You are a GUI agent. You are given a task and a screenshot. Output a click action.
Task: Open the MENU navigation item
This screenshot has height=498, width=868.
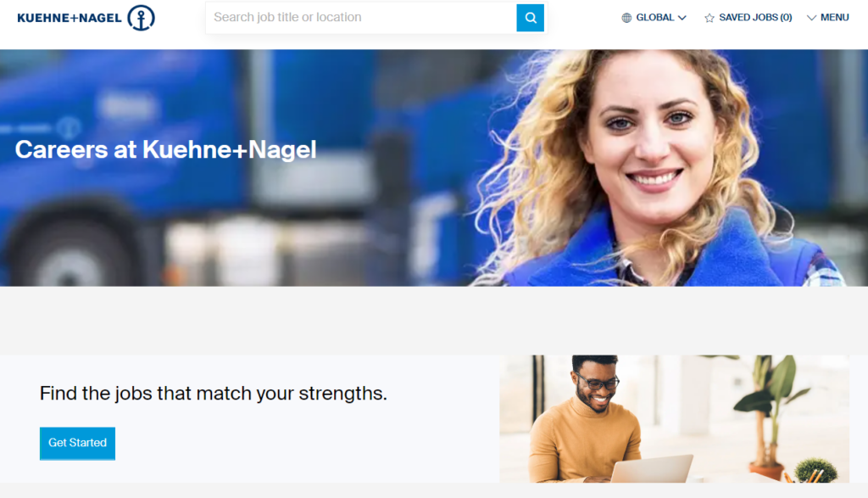coord(828,18)
